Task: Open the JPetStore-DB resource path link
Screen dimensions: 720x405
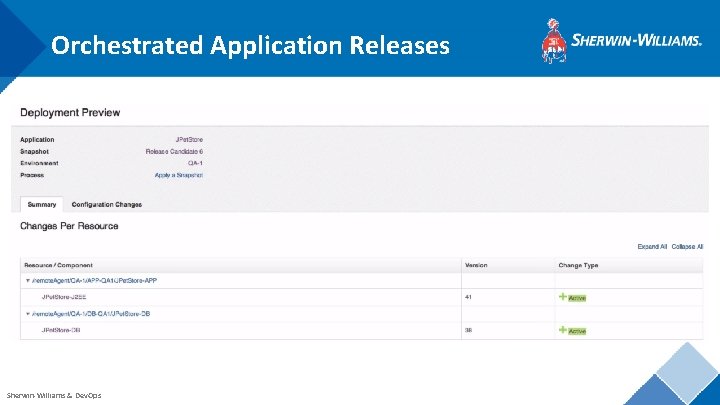Action: point(91,314)
